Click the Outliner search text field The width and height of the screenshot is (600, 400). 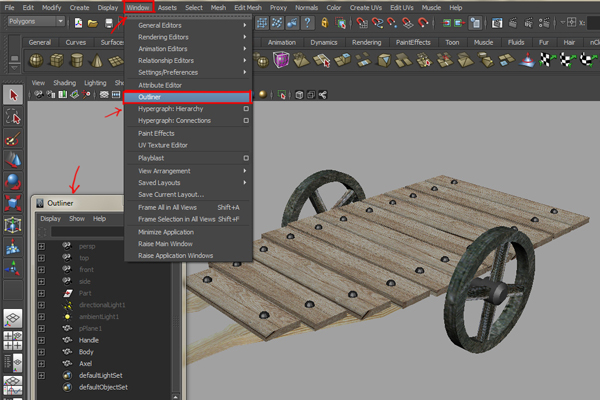point(87,232)
